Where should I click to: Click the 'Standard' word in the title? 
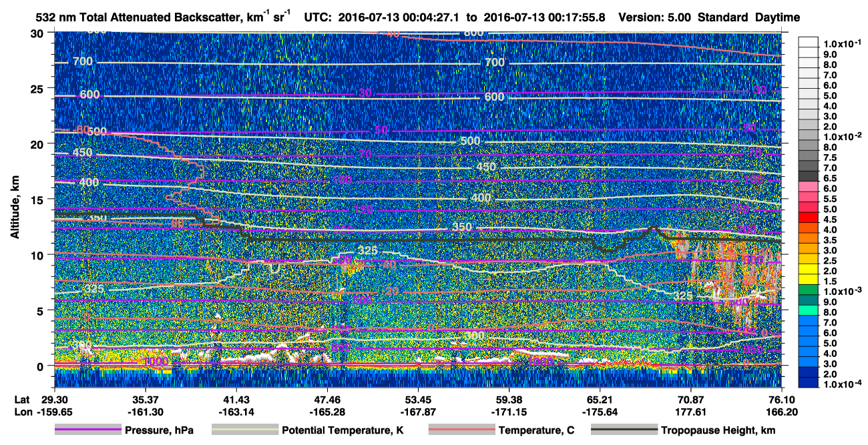pyautogui.click(x=723, y=17)
